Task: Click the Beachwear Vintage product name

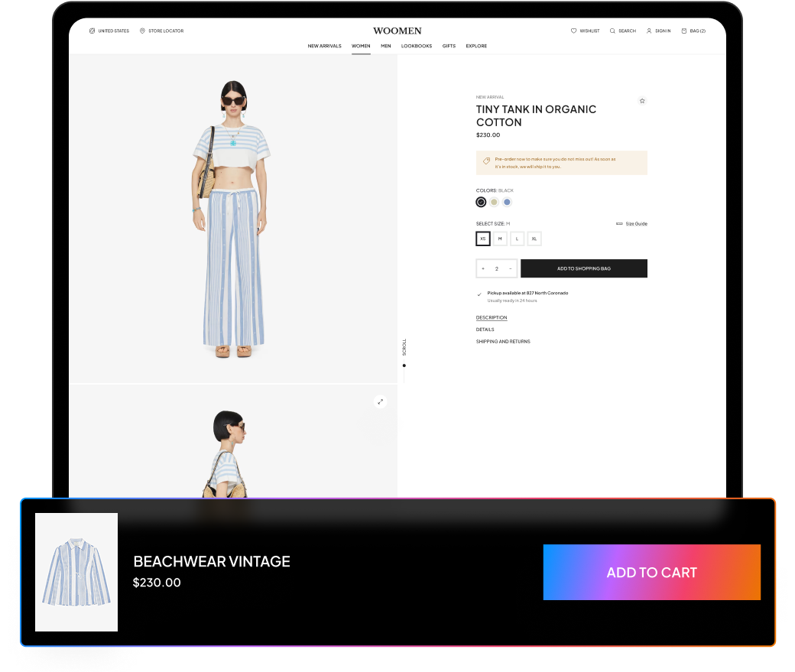Action: (212, 561)
